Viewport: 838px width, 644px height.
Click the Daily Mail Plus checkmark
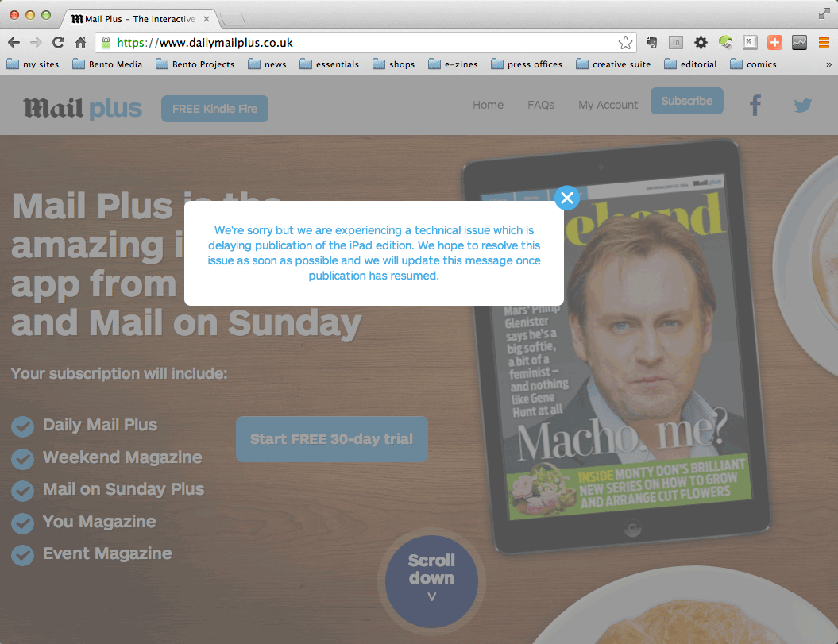click(22, 426)
